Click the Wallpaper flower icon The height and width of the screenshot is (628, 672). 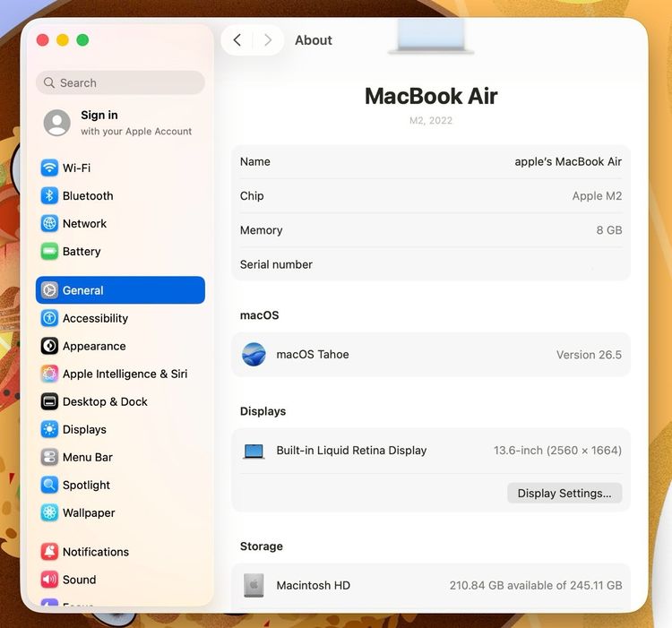[x=49, y=513]
